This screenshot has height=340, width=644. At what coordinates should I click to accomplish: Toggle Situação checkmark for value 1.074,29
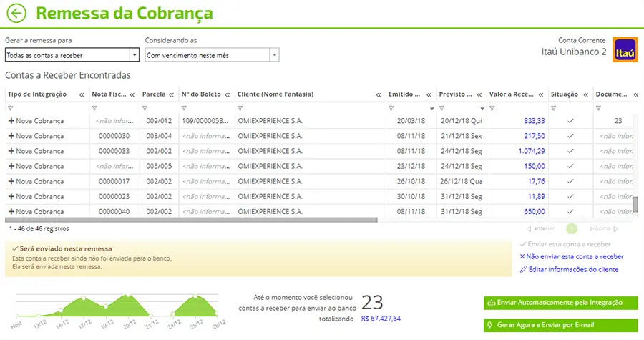pos(570,151)
